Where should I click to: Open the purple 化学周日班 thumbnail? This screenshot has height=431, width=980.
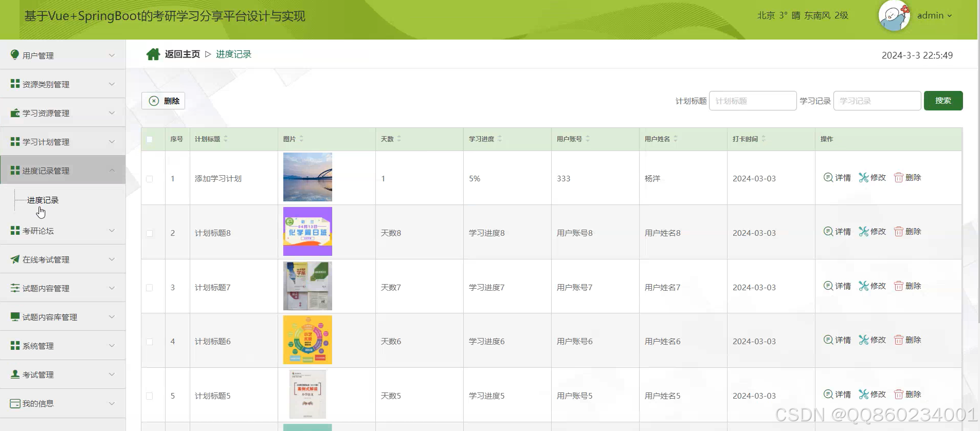307,231
